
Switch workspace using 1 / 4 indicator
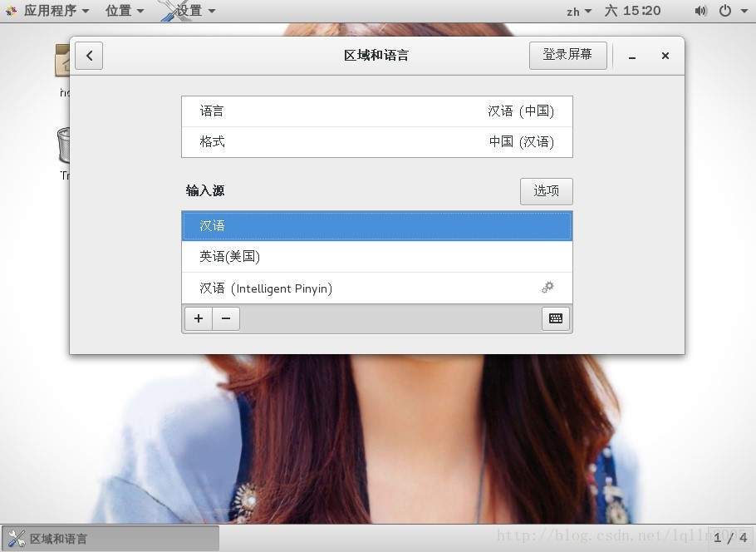click(731, 538)
